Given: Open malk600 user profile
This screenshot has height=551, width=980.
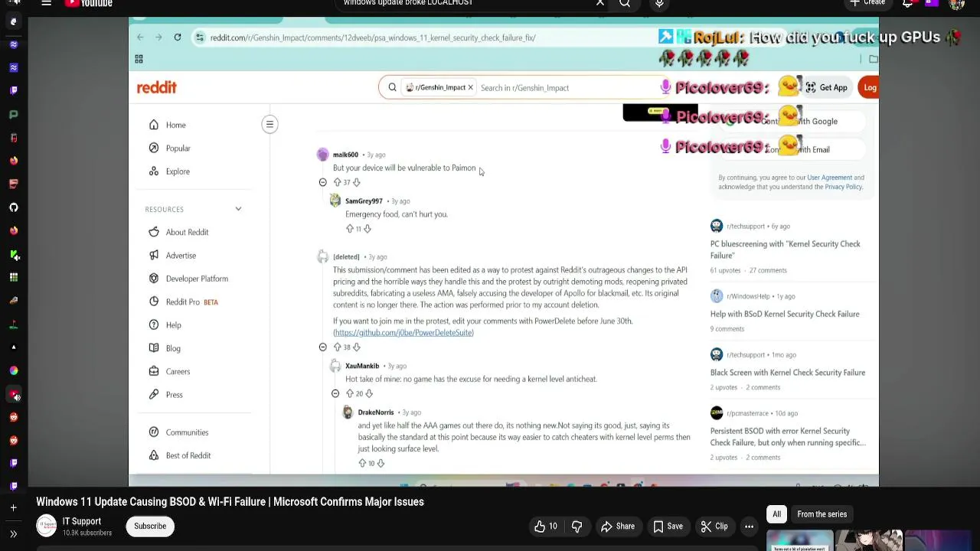Looking at the screenshot, I should pos(345,155).
